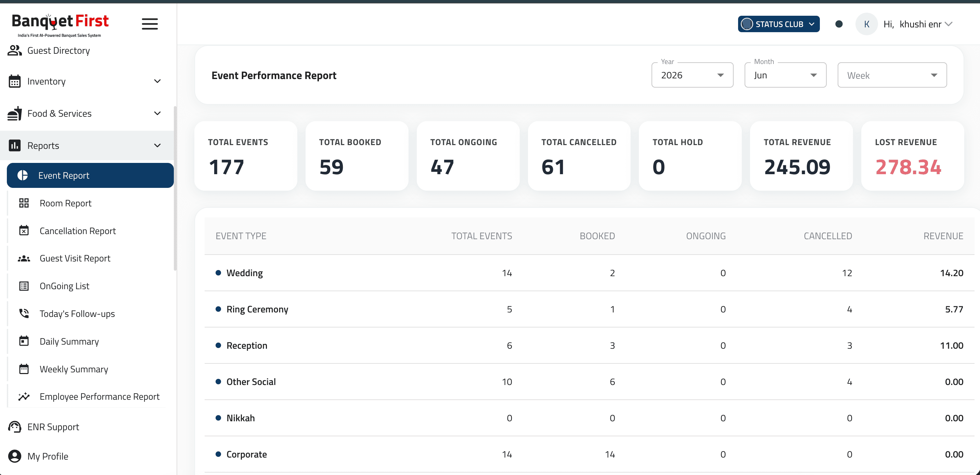Open Employee Performance Report page
The height and width of the screenshot is (475, 980).
click(90, 396)
